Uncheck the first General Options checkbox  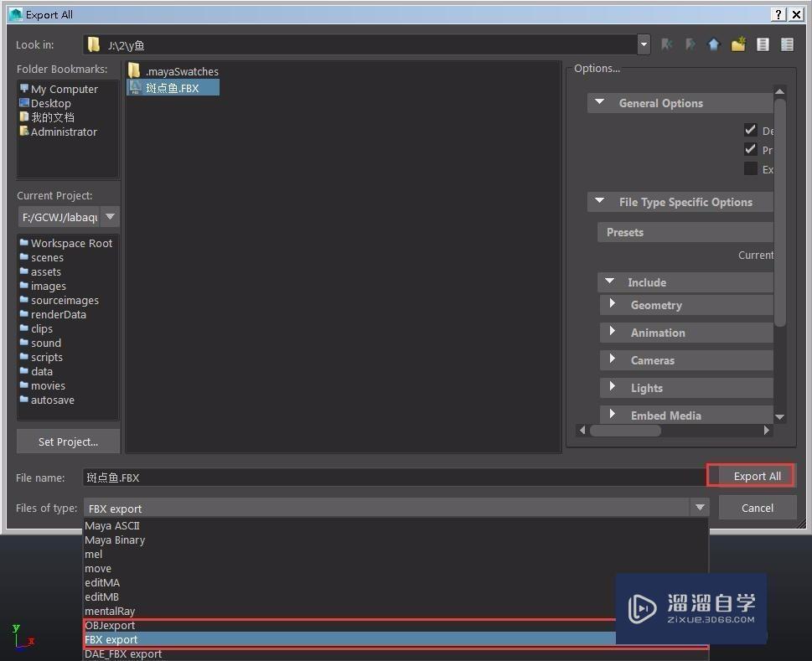(751, 130)
